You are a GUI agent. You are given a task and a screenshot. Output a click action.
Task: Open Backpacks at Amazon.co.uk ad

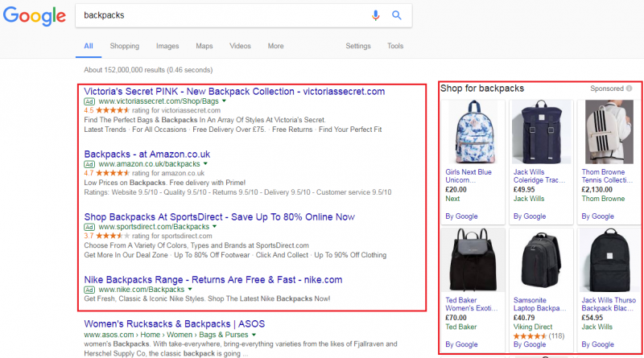pos(147,154)
